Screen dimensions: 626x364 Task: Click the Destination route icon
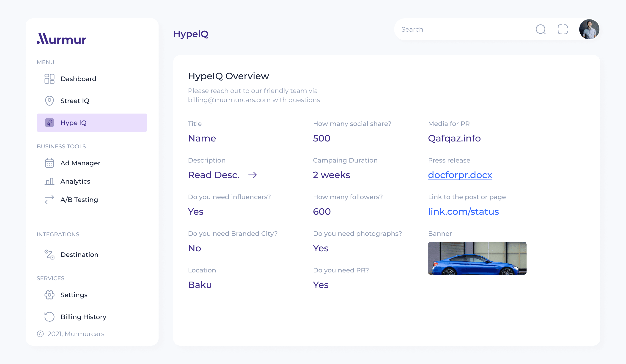pos(49,255)
